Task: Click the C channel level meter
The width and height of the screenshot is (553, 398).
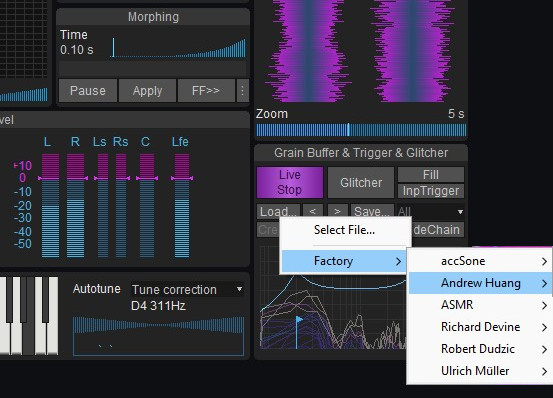Action: [x=147, y=205]
